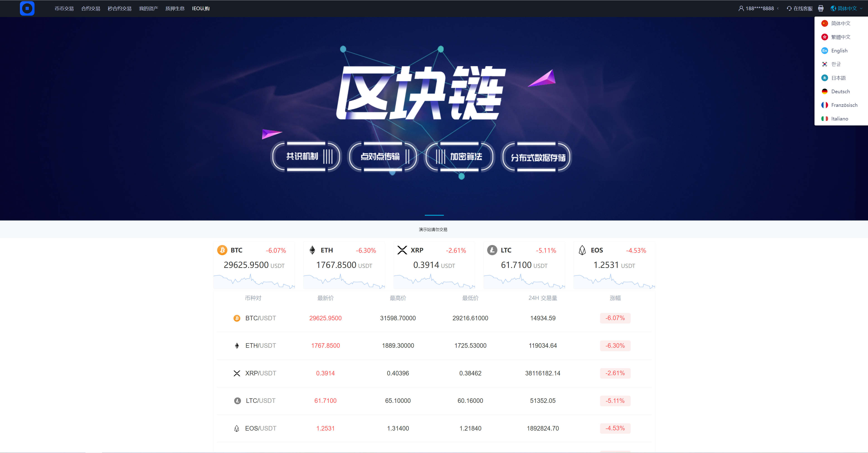Click 我的资产 navigation button

click(x=148, y=8)
